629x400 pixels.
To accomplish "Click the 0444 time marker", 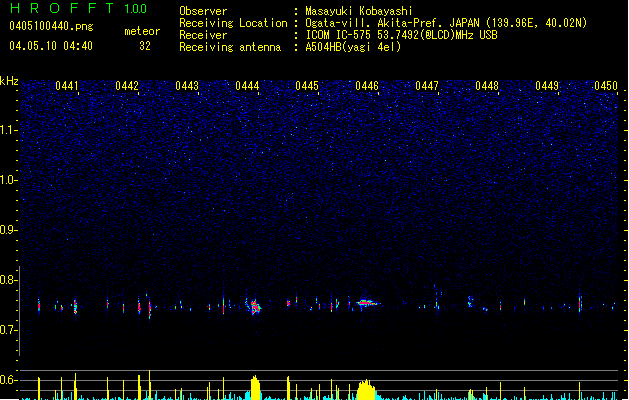I will tap(247, 86).
